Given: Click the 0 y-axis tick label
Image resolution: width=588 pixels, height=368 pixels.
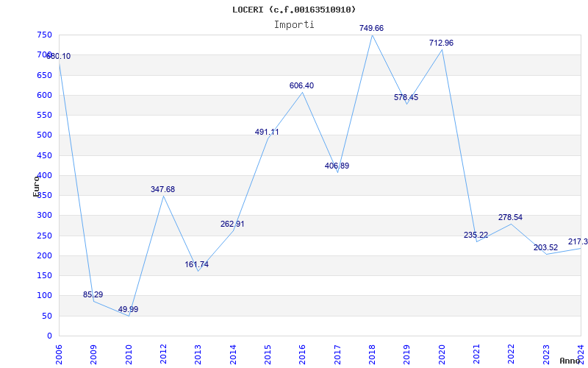Looking at the screenshot, I should (x=49, y=336).
